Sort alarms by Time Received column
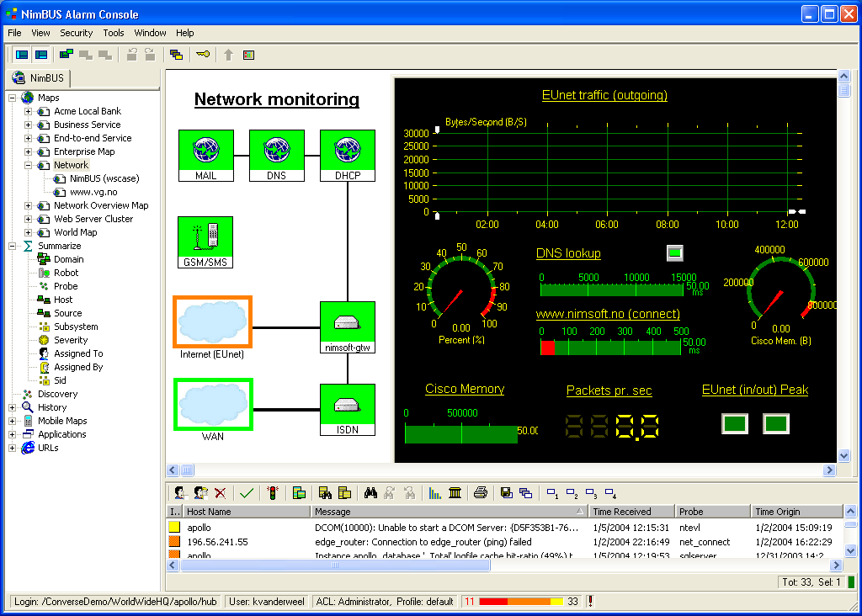 pos(631,512)
